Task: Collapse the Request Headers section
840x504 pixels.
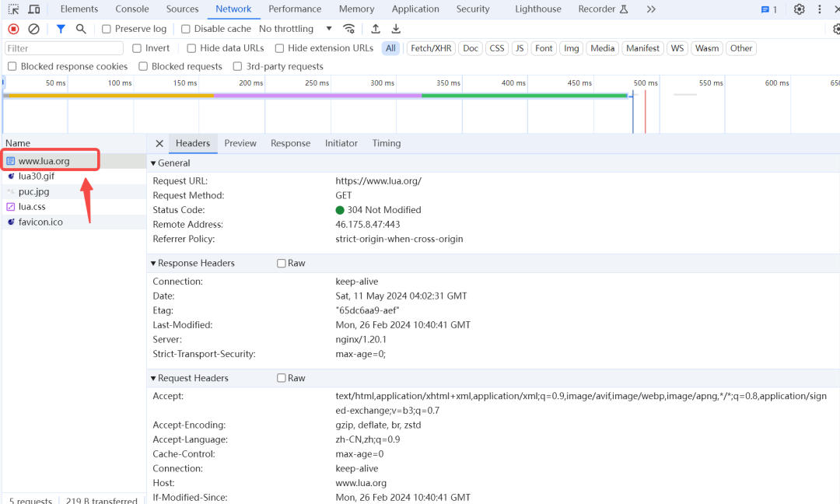Action: [153, 378]
